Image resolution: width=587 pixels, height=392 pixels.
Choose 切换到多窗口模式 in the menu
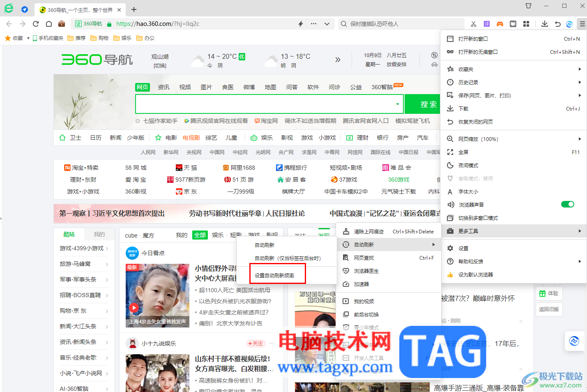point(513,218)
